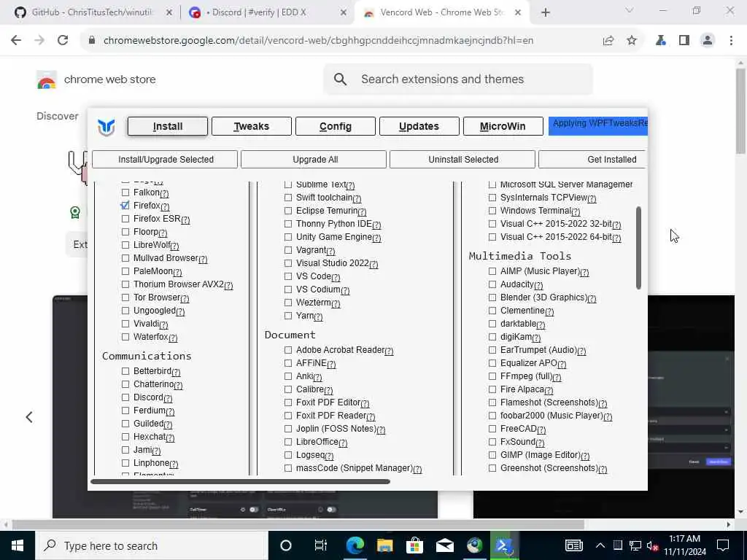Uncheck the Firefox checkbox
The height and width of the screenshot is (560, 747).
coord(125,206)
